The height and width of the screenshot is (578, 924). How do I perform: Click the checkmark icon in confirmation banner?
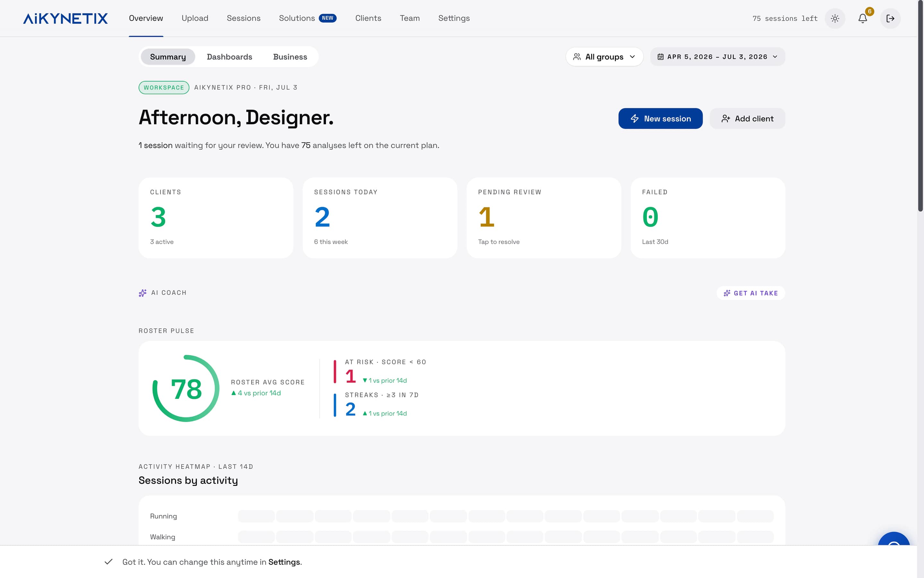click(108, 562)
